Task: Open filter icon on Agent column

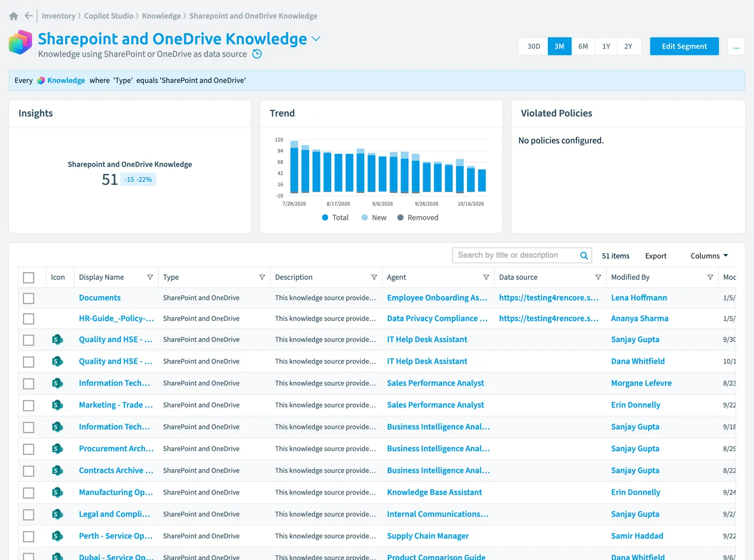Action: 486,277
